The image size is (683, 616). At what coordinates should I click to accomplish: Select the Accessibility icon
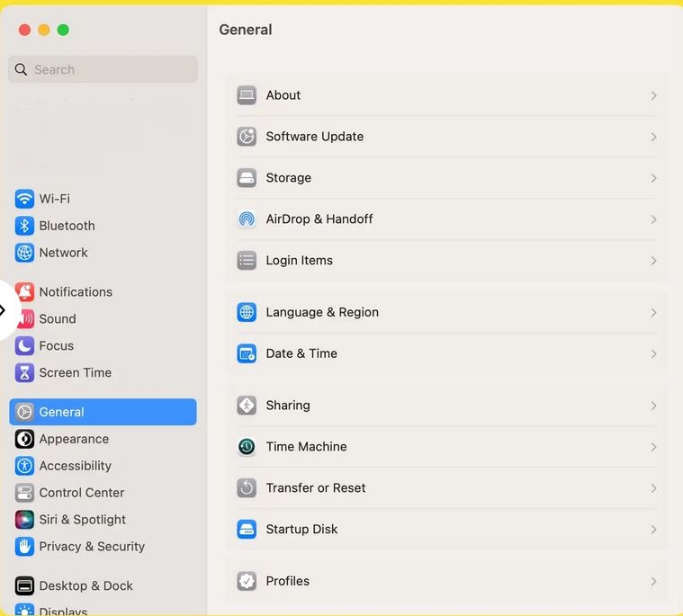point(24,466)
